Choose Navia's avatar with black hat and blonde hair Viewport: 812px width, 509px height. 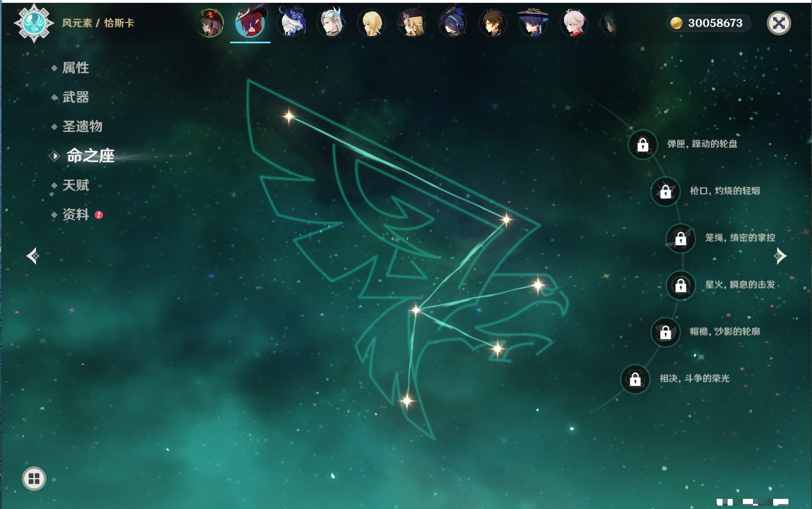tap(412, 23)
